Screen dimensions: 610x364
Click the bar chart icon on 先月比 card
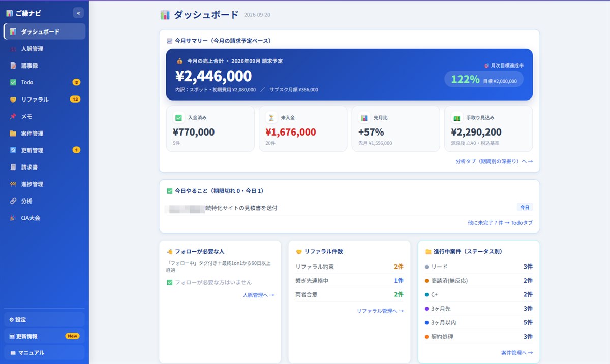[x=364, y=118]
